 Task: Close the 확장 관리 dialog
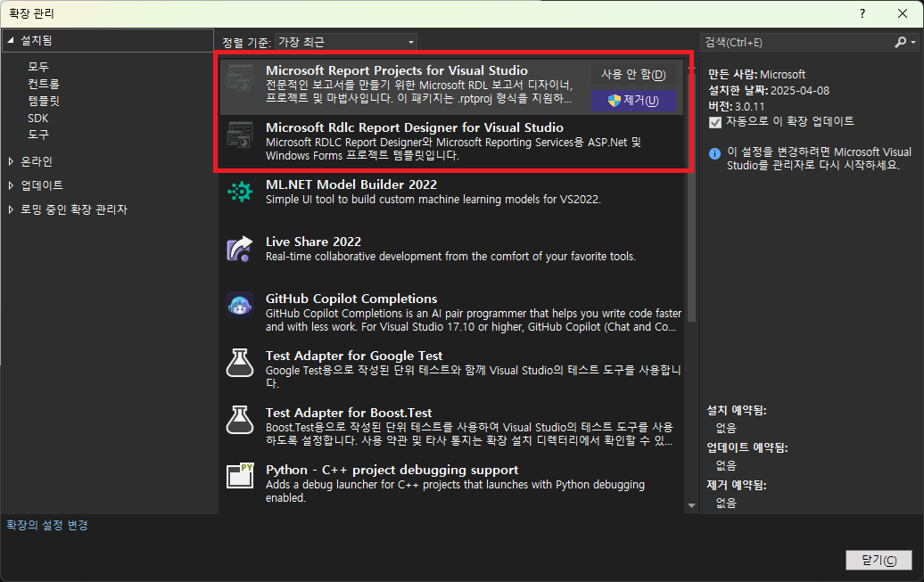click(903, 13)
